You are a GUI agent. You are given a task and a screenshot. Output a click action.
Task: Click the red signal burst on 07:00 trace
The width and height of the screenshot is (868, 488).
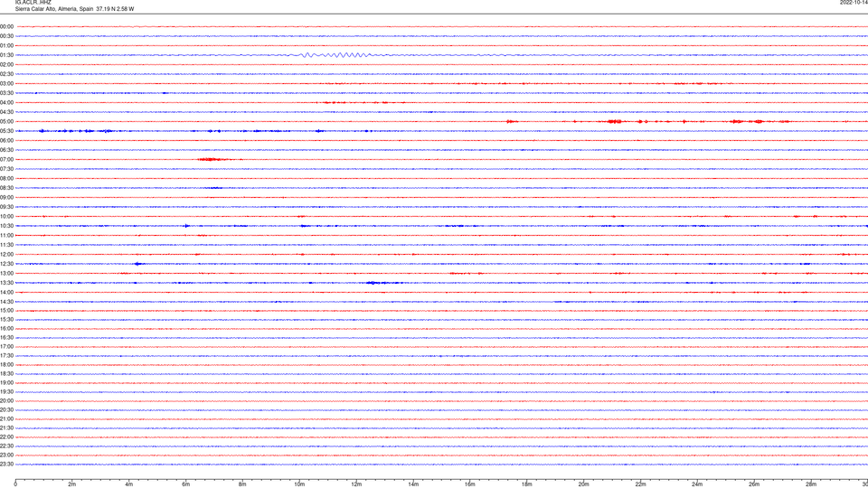pyautogui.click(x=213, y=159)
